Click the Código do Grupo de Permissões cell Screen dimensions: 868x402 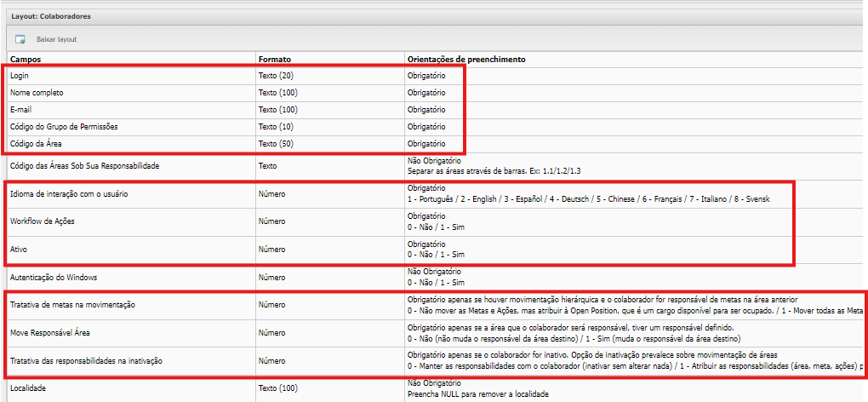pyautogui.click(x=64, y=126)
